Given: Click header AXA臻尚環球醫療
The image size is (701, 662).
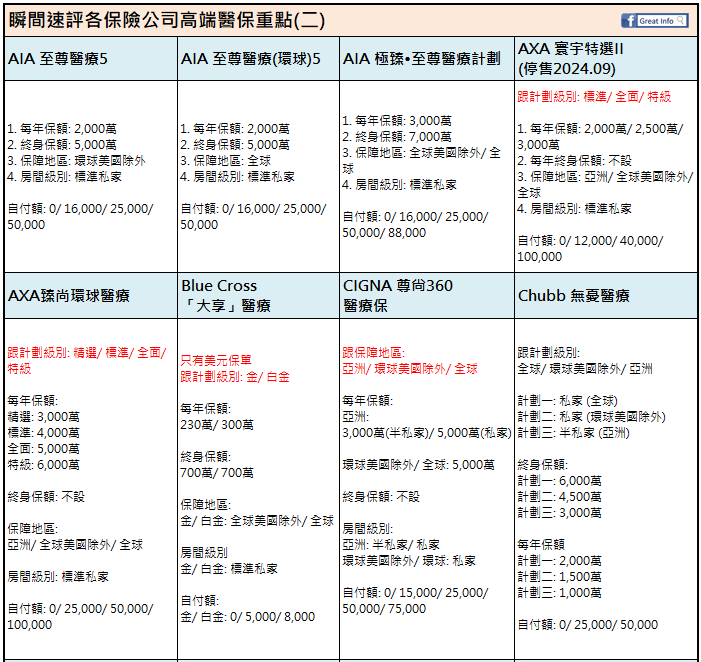Looking at the screenshot, I should 69,295.
